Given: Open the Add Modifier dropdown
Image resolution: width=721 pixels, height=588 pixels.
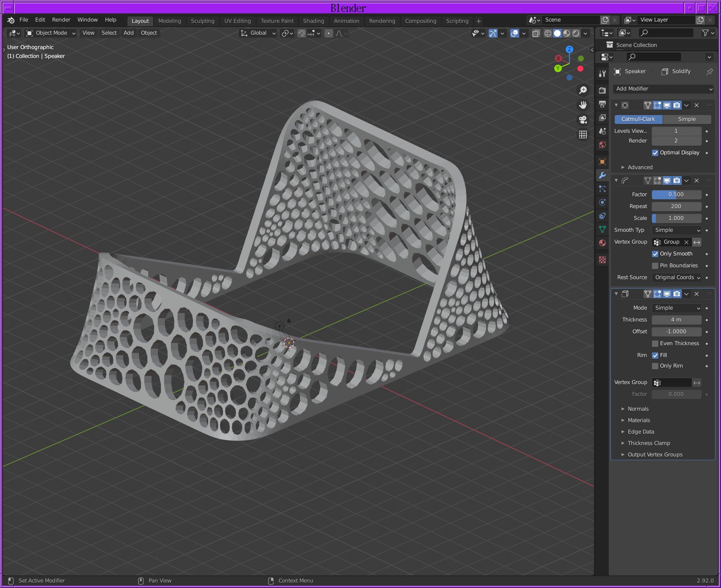Looking at the screenshot, I should coord(663,89).
